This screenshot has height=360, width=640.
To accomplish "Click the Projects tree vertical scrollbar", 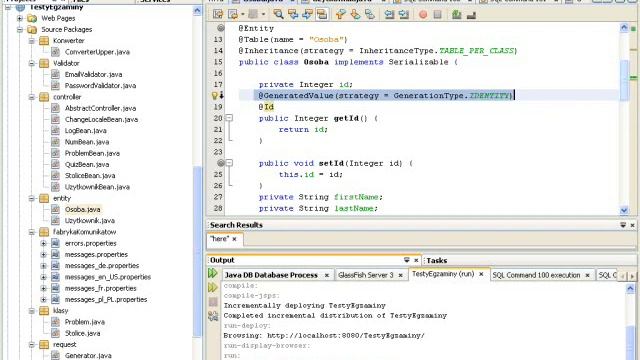I will click(x=198, y=251).
